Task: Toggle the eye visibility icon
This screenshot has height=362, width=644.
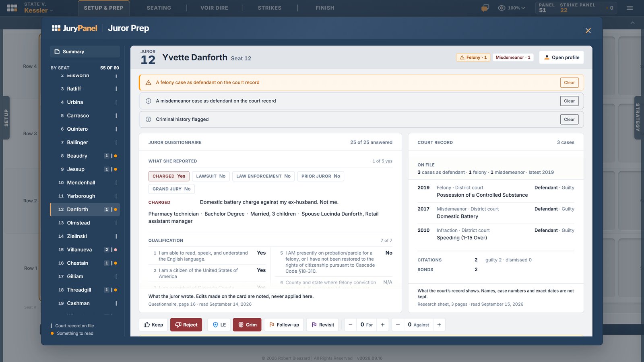Action: pos(502,8)
